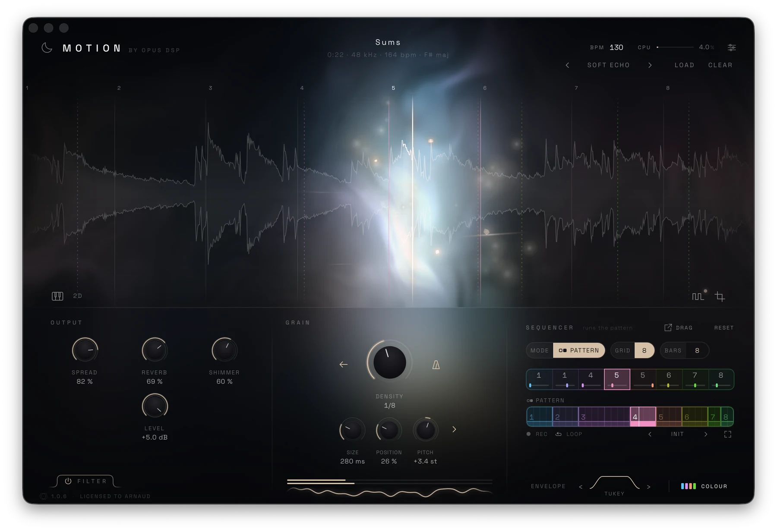This screenshot has width=777, height=532.
Task: Click the square wave quantize icon
Action: pos(698,296)
